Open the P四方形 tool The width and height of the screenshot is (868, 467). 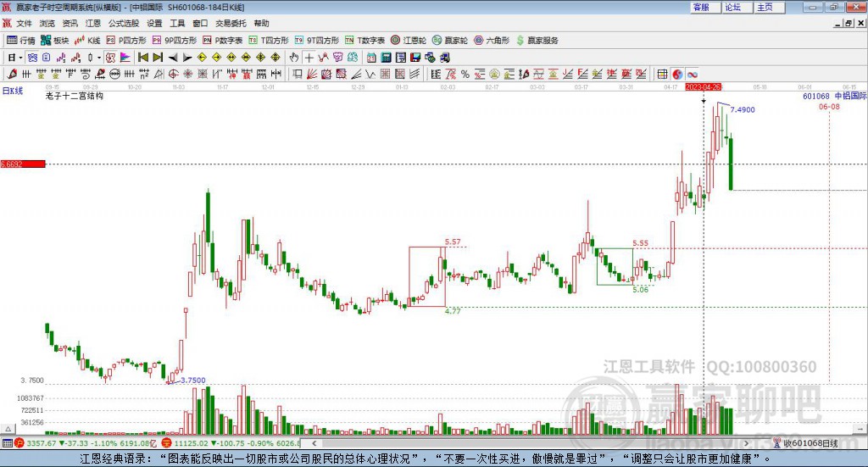tap(126, 41)
